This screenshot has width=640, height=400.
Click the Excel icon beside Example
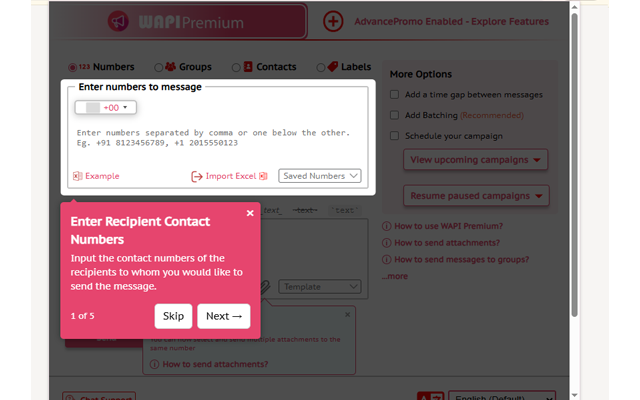77,176
